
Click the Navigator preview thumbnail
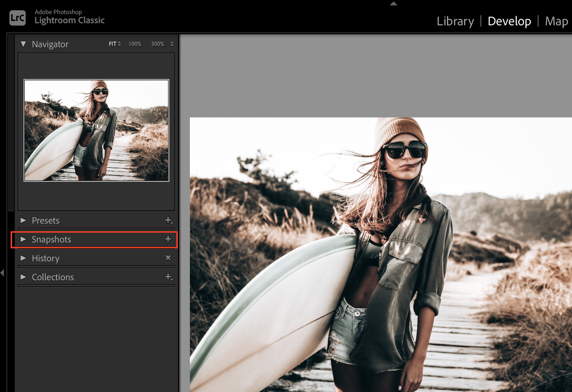click(x=96, y=130)
